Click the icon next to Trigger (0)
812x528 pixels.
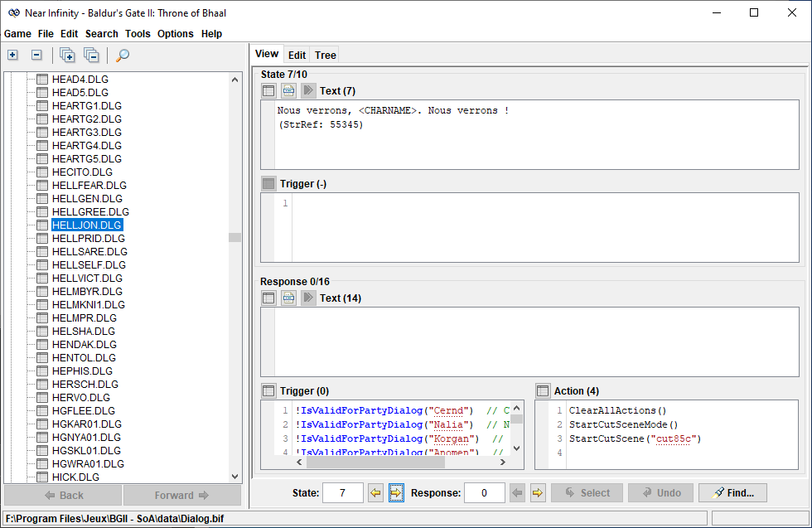(x=268, y=390)
